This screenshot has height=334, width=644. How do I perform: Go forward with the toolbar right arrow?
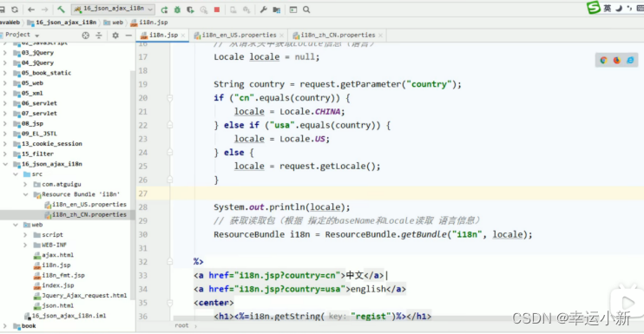pyautogui.click(x=45, y=10)
